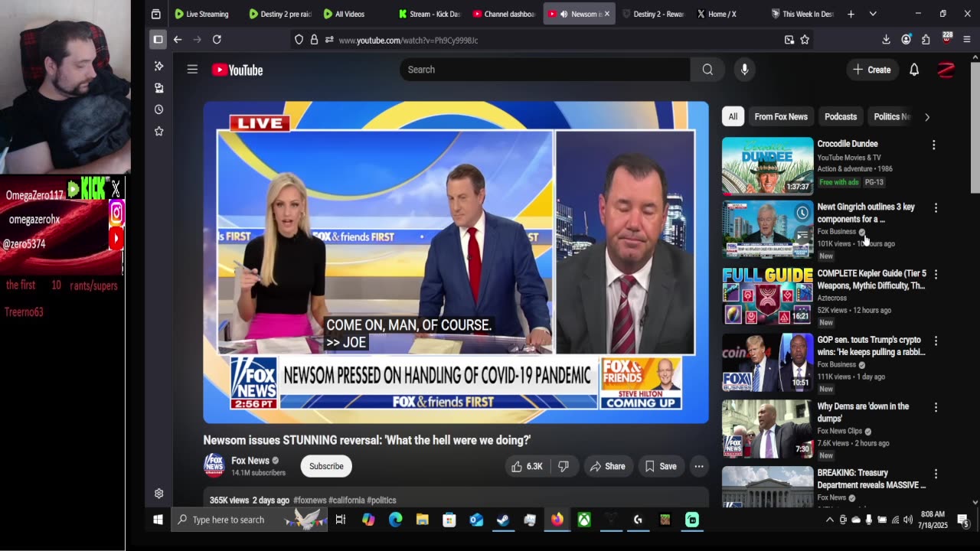Open options menu for Crocodile Dundee
Screen dimensions: 980x551
point(934,145)
